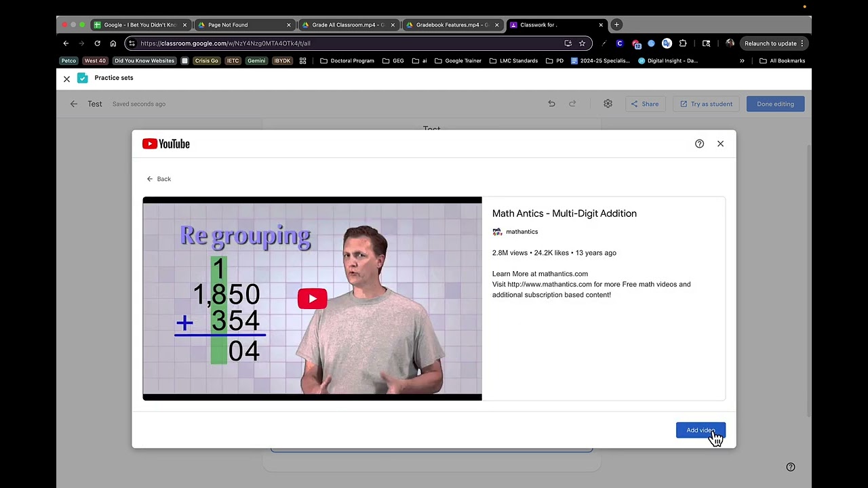868x488 pixels.
Task: Open the apps grid icon in bookmarks bar
Action: pos(302,61)
